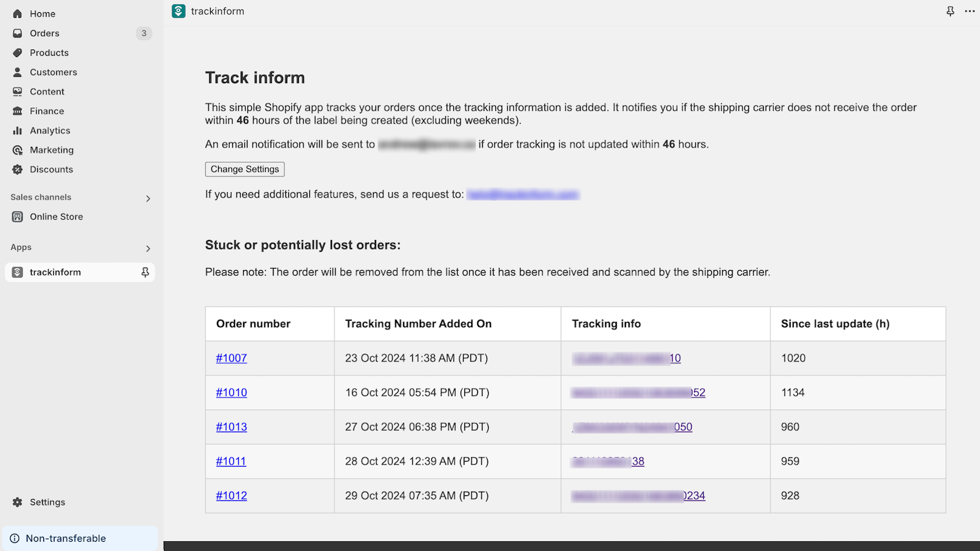Toggle the pin icon in top header
The width and height of the screenshot is (980, 551).
tap(950, 11)
